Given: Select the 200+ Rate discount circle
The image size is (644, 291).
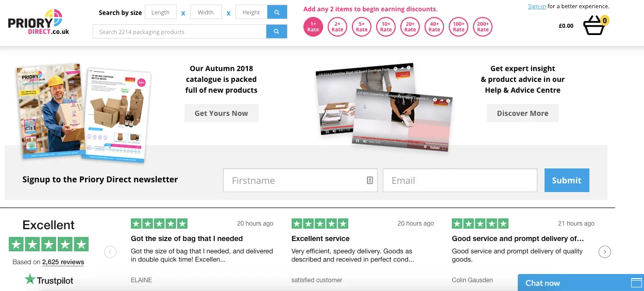Looking at the screenshot, I should pyautogui.click(x=483, y=27).
